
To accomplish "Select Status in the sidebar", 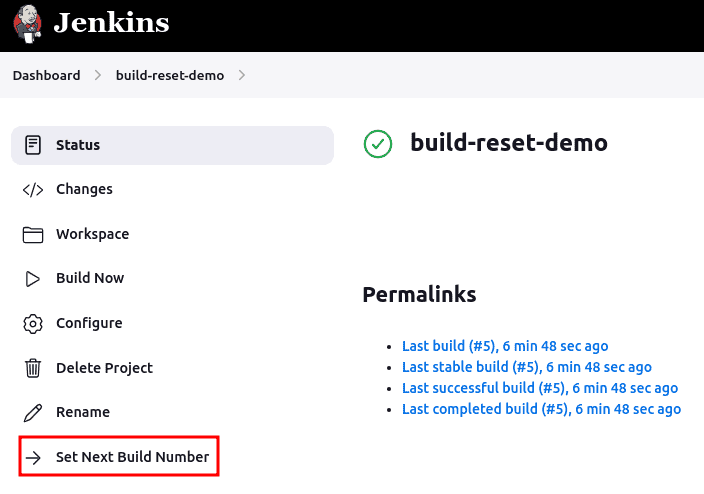I will [172, 145].
